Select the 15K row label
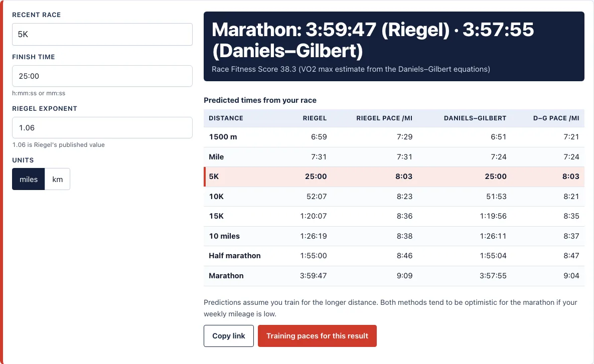This screenshot has width=594, height=364. 216,216
